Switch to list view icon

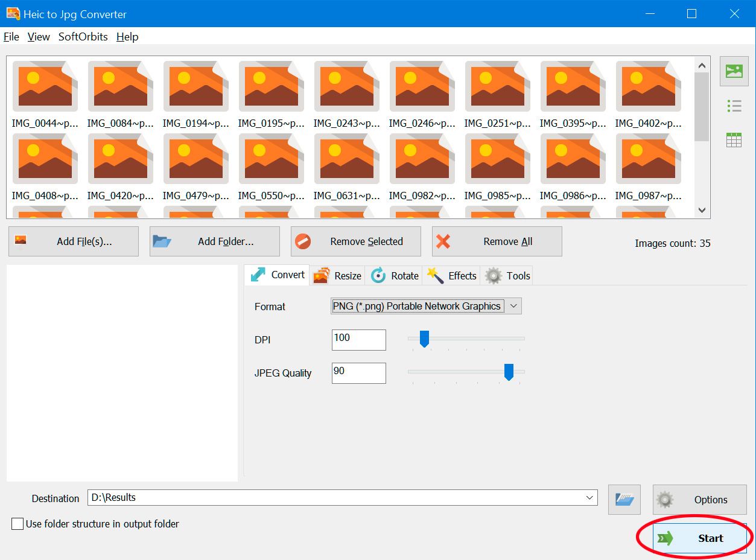[x=734, y=107]
